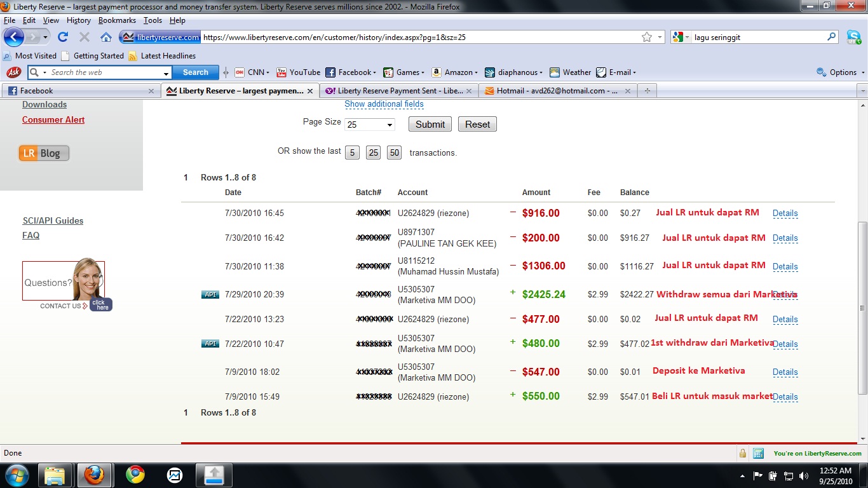Click the Submit button

430,125
